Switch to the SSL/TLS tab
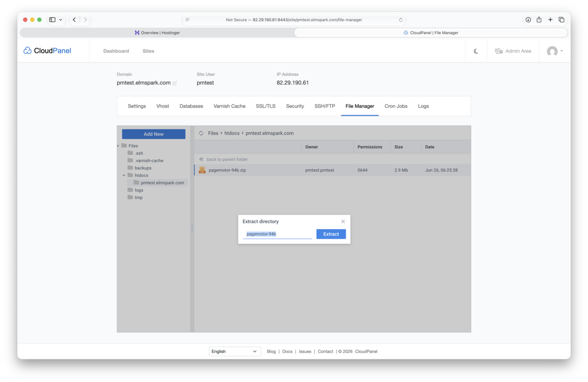The image size is (588, 382). (x=266, y=106)
